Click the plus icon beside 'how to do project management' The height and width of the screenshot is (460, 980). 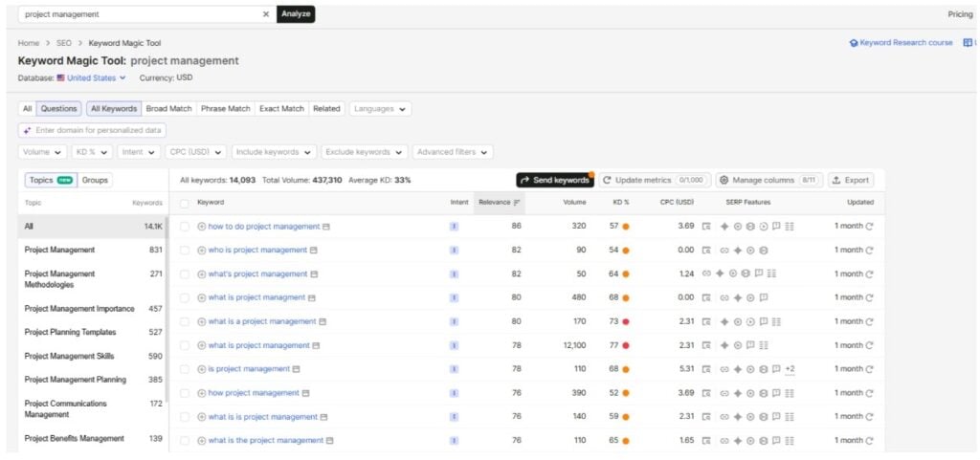pos(201,227)
